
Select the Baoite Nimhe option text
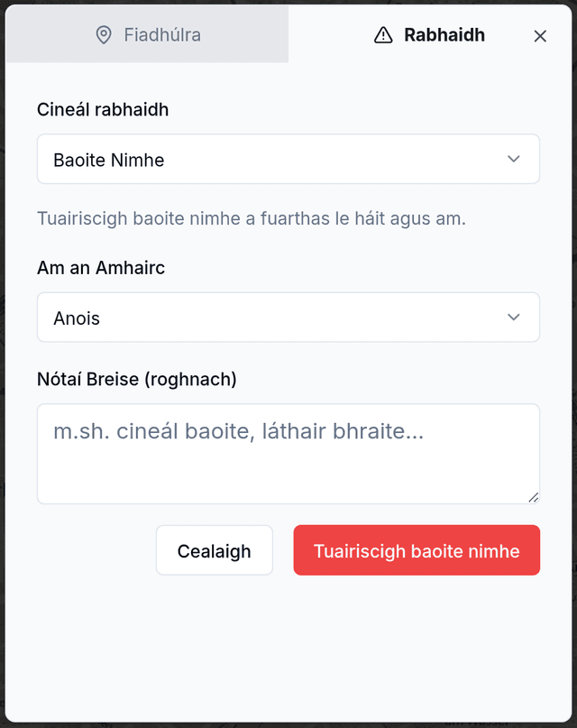pyautogui.click(x=109, y=161)
